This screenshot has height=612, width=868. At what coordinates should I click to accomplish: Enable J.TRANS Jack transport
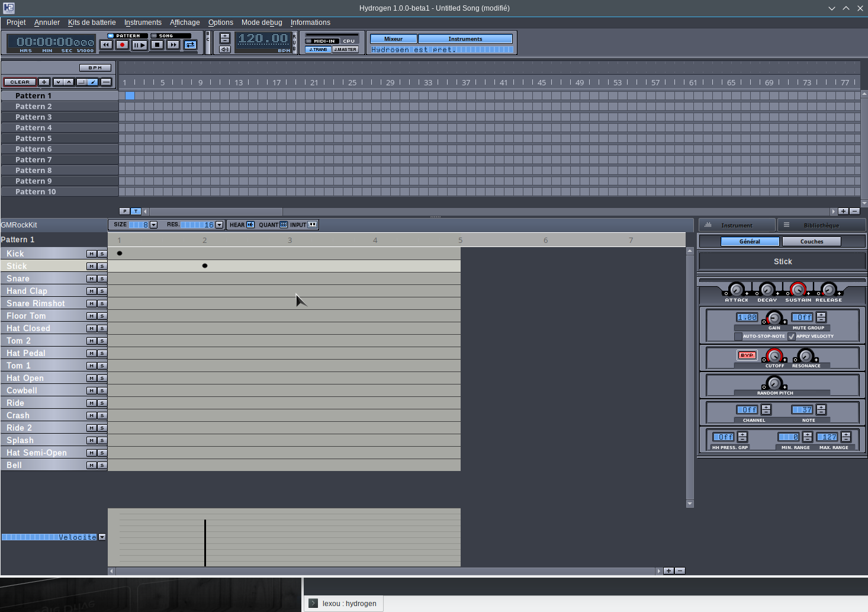[x=319, y=50]
